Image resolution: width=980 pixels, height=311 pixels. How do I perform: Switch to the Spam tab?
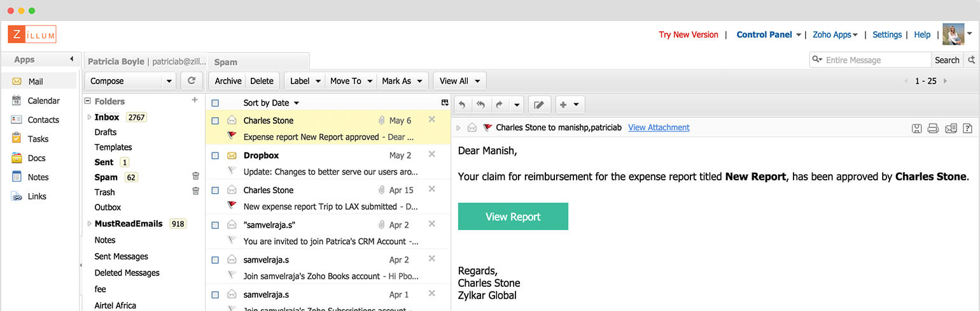[258, 62]
